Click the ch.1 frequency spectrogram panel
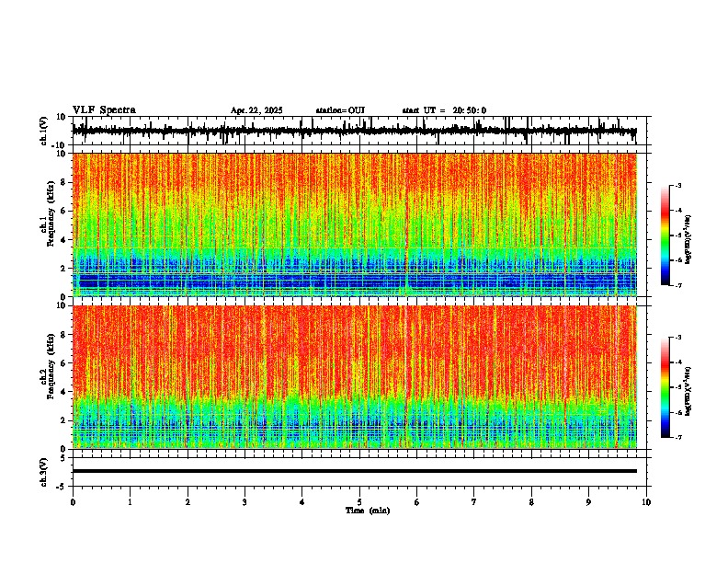Image resolution: width=728 pixels, height=563 pixels. coord(354,224)
